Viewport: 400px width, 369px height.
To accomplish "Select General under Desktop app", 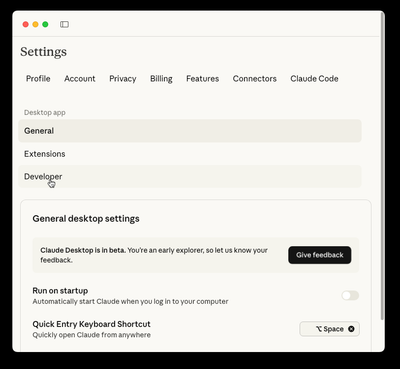I will [x=190, y=131].
